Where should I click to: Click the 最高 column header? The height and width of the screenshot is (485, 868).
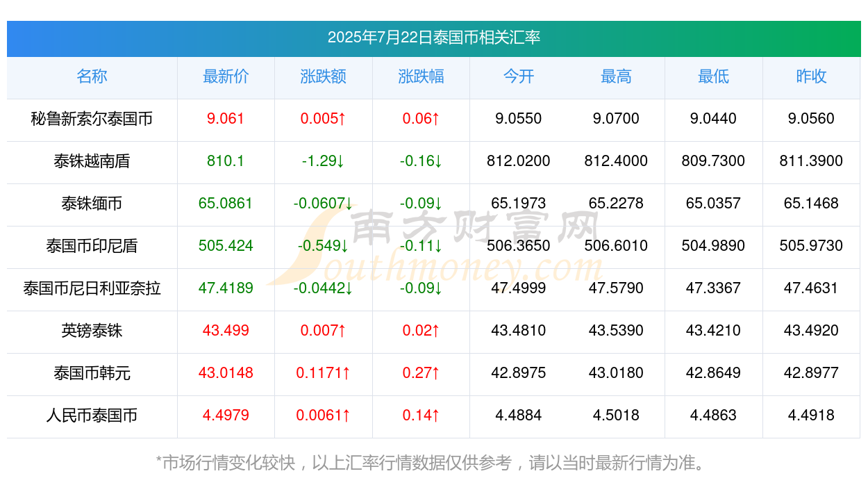tap(616, 76)
